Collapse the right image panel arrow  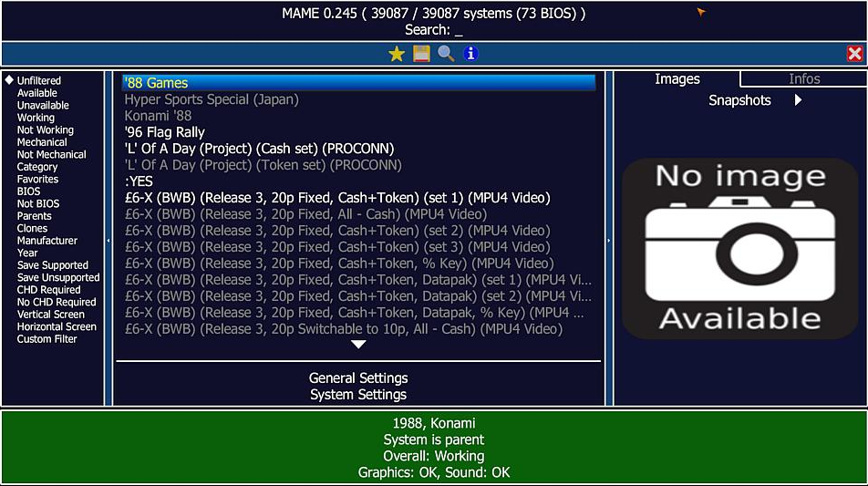(x=609, y=240)
